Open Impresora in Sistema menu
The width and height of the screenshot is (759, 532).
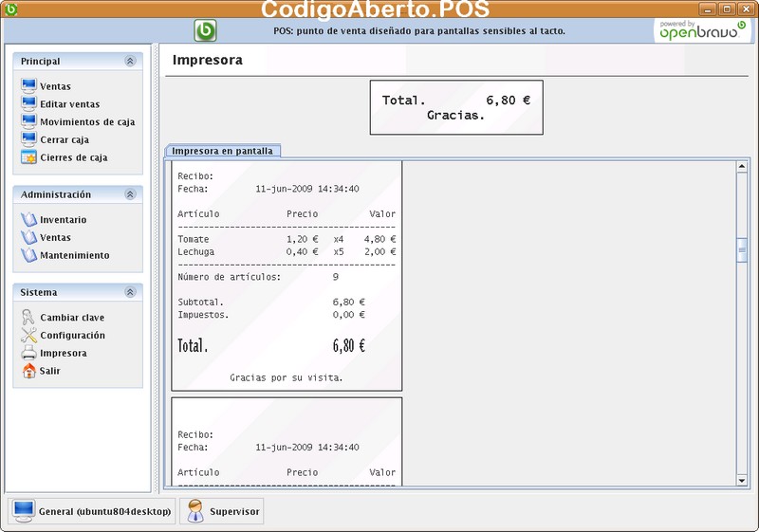(64, 353)
